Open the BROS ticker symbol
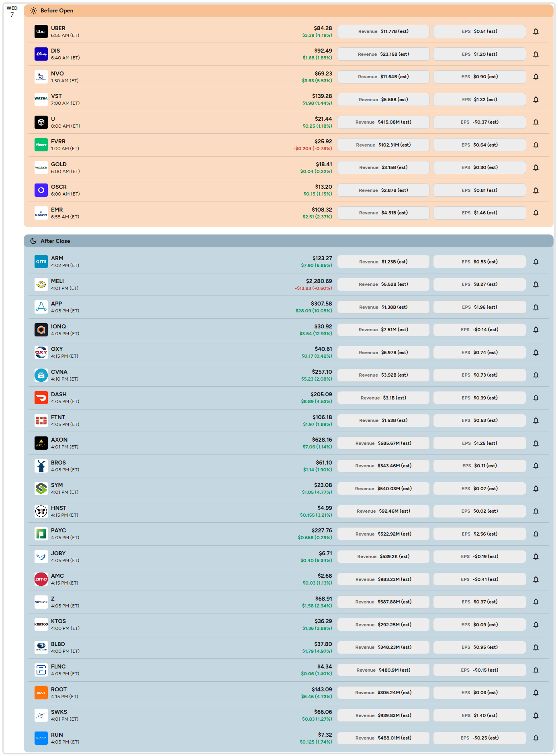 tap(58, 463)
